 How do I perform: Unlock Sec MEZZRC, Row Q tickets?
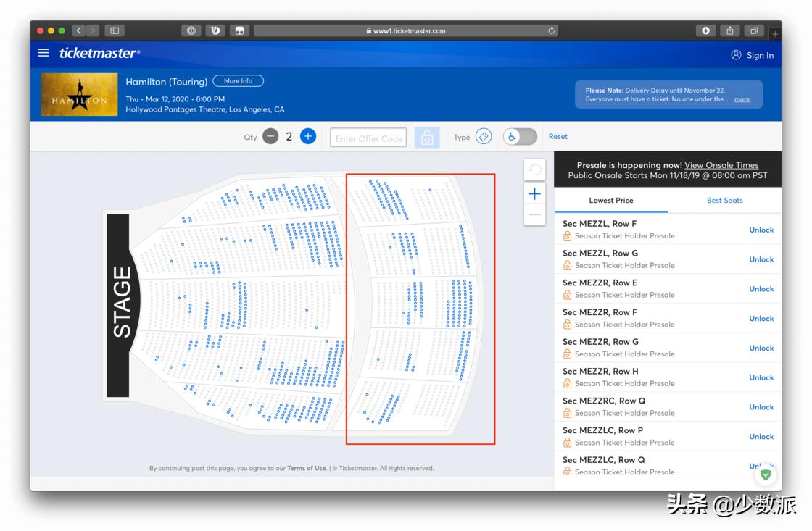click(x=761, y=407)
